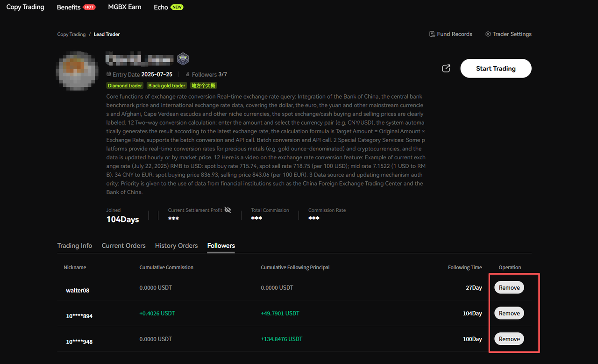The height and width of the screenshot is (364, 598).
Task: Click the Start Trading button
Action: 496,68
